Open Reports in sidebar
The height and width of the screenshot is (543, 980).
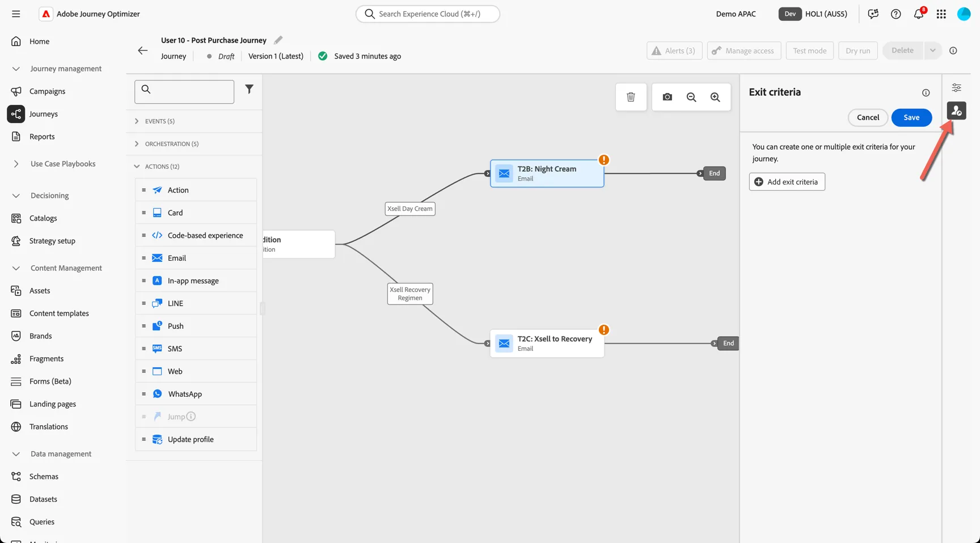click(x=42, y=137)
